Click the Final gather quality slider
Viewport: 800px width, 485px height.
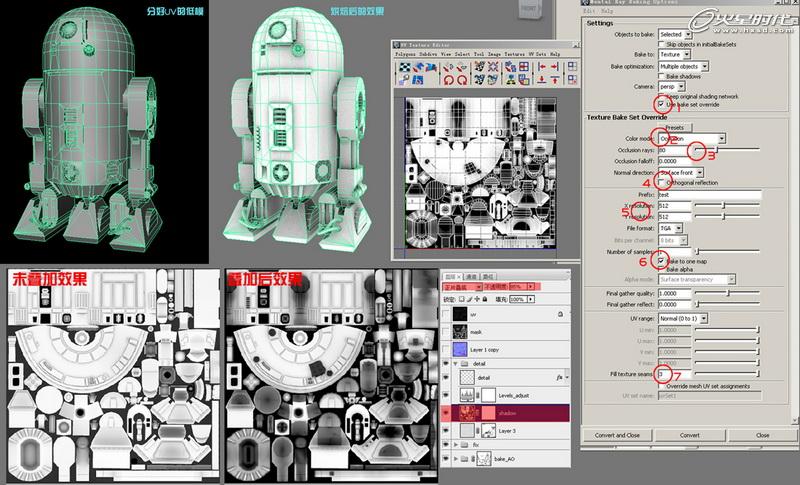tap(727, 293)
